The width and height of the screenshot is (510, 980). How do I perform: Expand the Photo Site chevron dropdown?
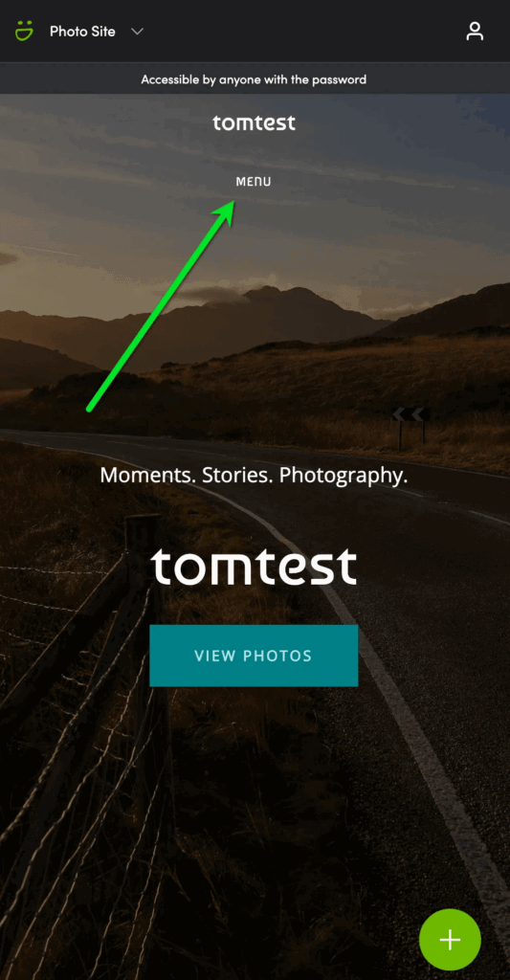click(138, 32)
